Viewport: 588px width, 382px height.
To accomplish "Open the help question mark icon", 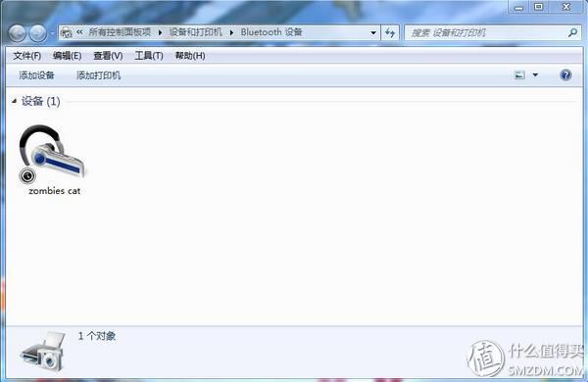I will tap(565, 75).
